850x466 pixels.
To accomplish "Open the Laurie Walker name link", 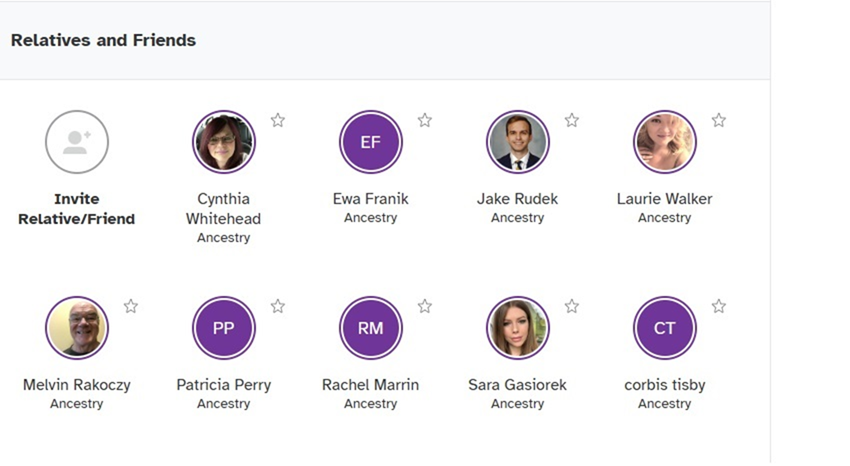I will coord(665,199).
